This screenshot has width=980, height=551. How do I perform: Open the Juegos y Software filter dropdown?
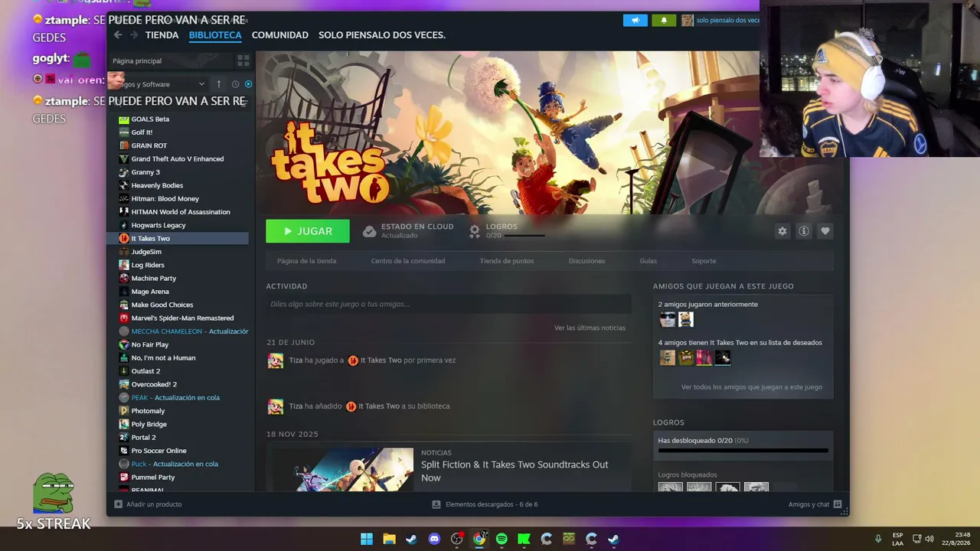click(x=158, y=84)
